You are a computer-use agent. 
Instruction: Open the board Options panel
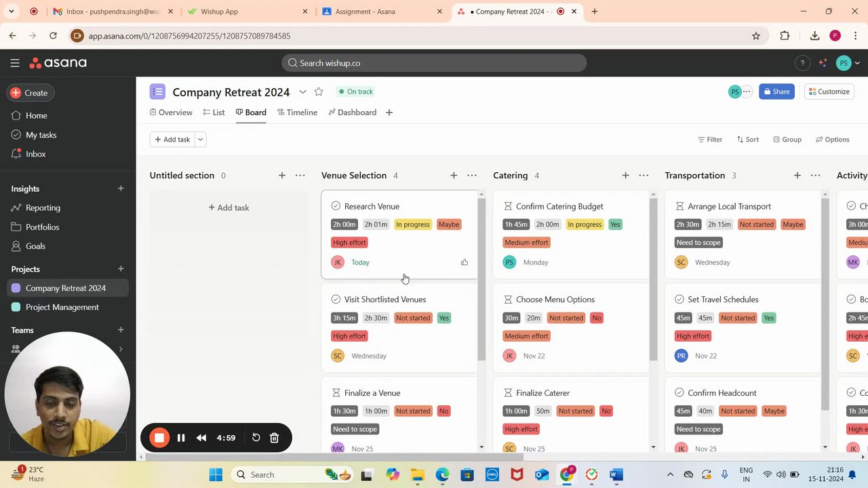(x=832, y=140)
